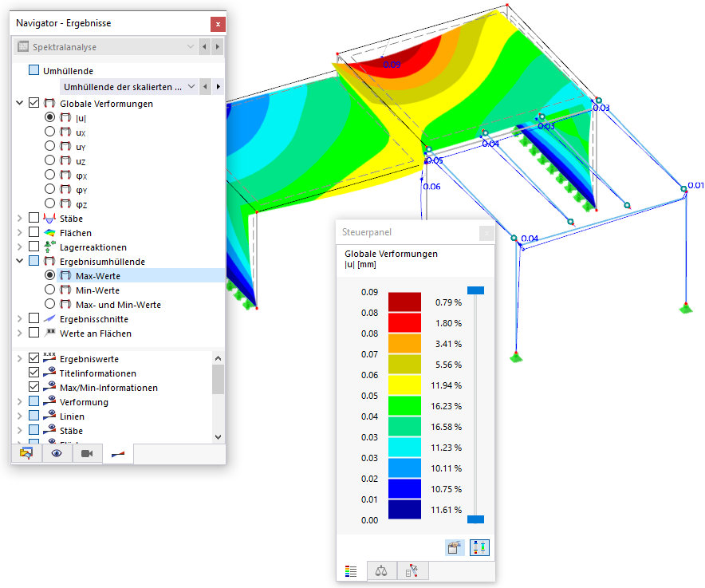Image resolution: width=705 pixels, height=588 pixels.
Task: Select the φX rotation radio button
Action: 50,175
